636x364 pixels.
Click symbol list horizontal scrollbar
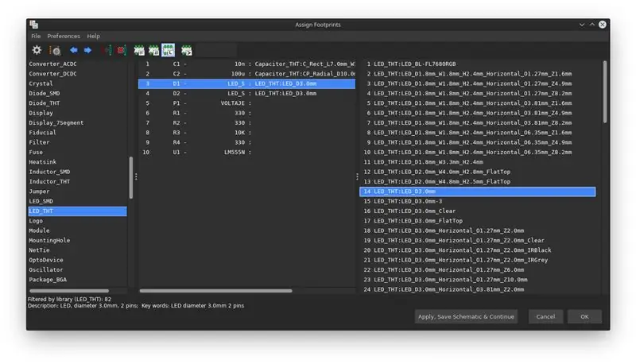click(215, 291)
